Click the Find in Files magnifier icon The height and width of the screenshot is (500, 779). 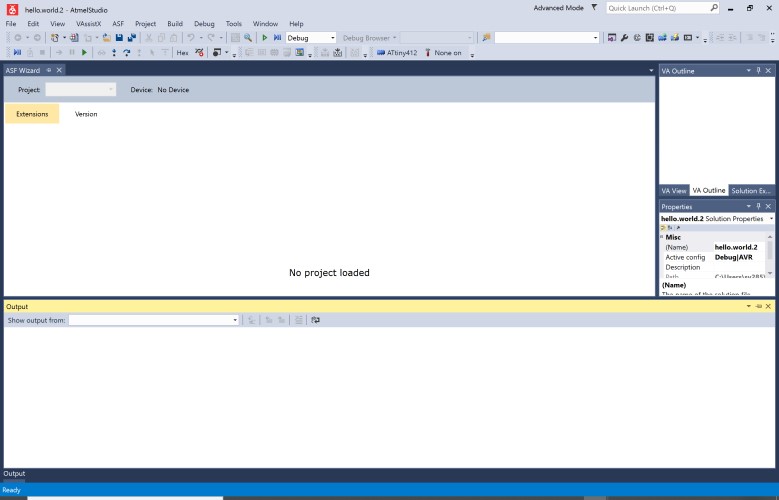click(248, 38)
